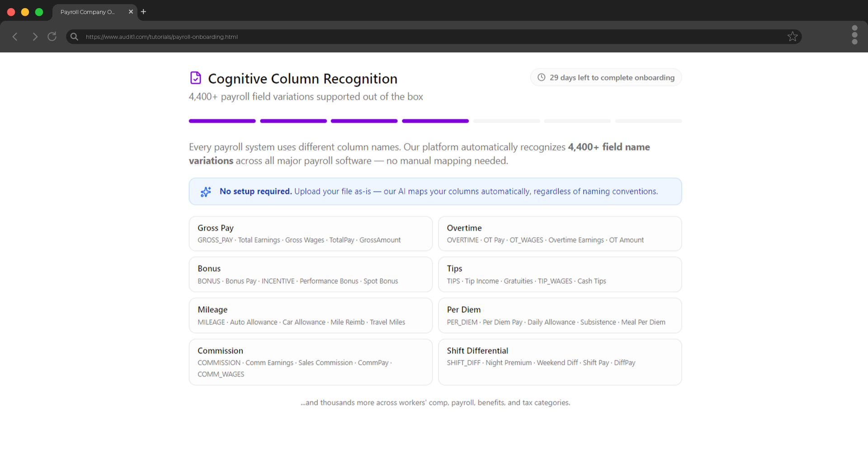The height and width of the screenshot is (452, 868).
Task: Click the clock icon in the onboarding countdown badge
Action: 541,77
